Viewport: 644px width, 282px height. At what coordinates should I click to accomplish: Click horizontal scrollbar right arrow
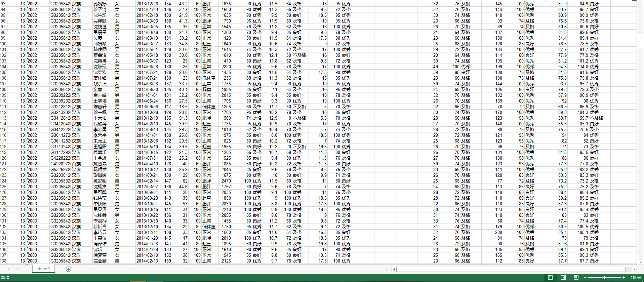coord(634,269)
